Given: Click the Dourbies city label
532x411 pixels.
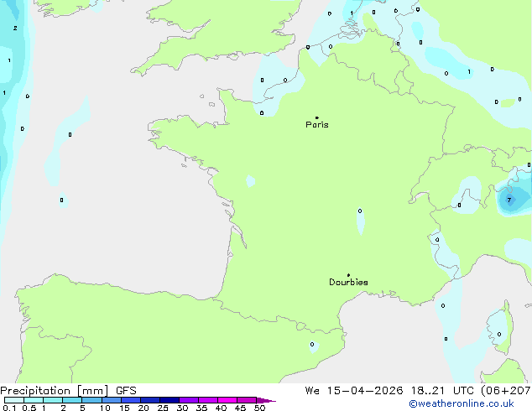Looking at the screenshot, I should [348, 282].
